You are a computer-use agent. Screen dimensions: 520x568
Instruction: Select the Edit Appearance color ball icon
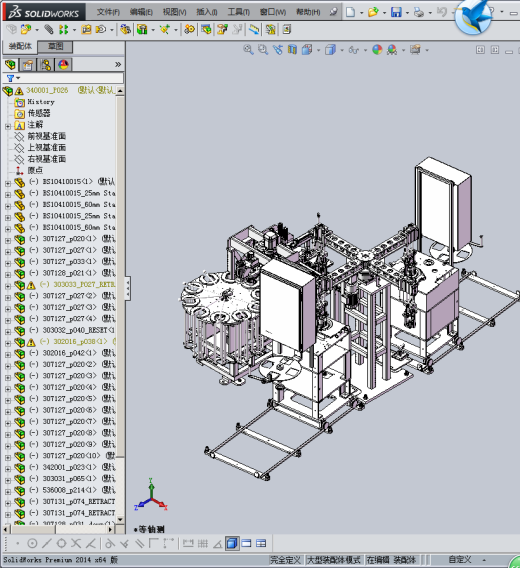coord(377,50)
